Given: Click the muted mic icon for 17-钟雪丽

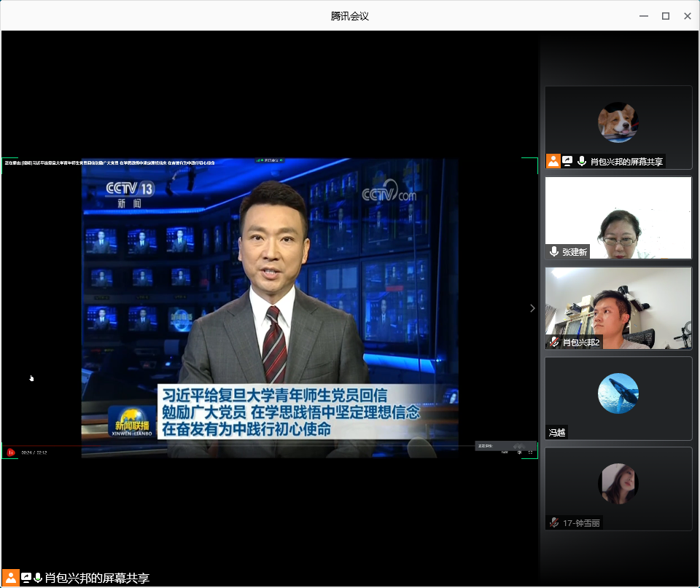Looking at the screenshot, I should click(554, 522).
